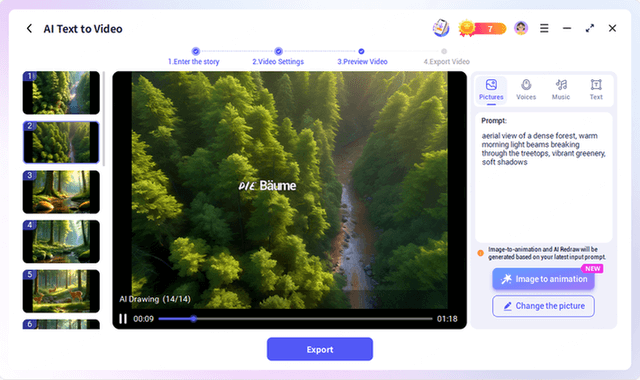The width and height of the screenshot is (640, 380).
Task: Select scene thumbnail 2
Action: click(61, 142)
